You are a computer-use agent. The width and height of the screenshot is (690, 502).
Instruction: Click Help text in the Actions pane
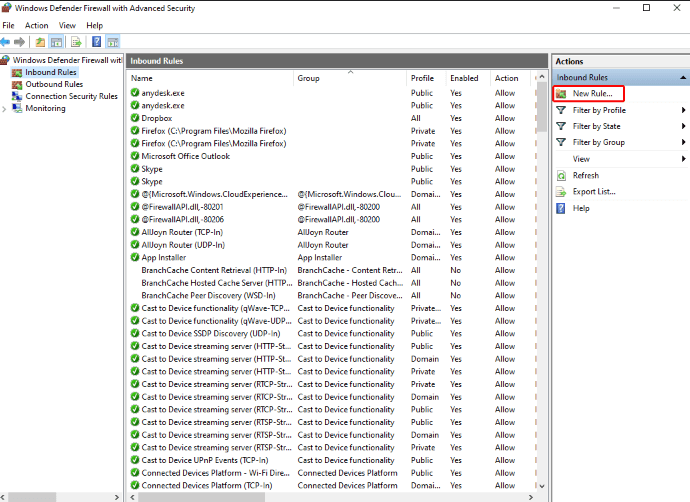[581, 208]
